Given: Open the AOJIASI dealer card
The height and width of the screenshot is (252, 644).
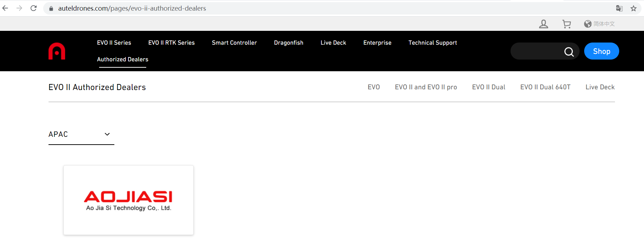Looking at the screenshot, I should pos(129,200).
